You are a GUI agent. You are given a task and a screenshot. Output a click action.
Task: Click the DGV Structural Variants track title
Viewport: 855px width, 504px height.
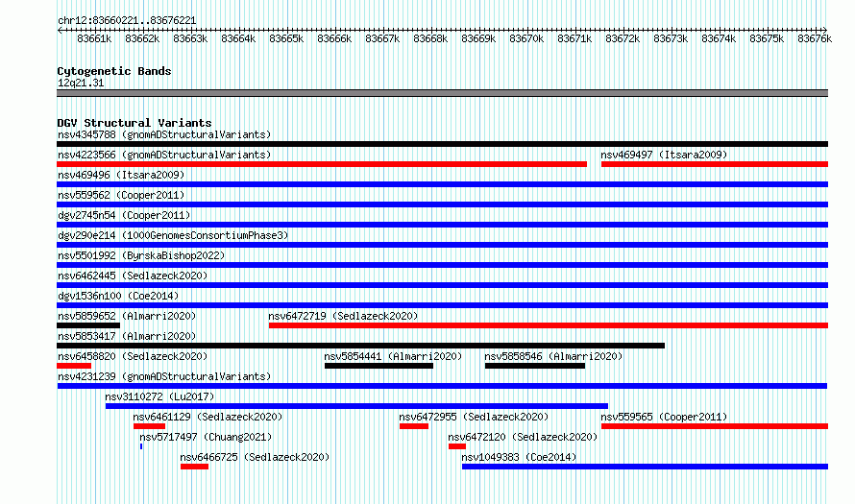134,123
